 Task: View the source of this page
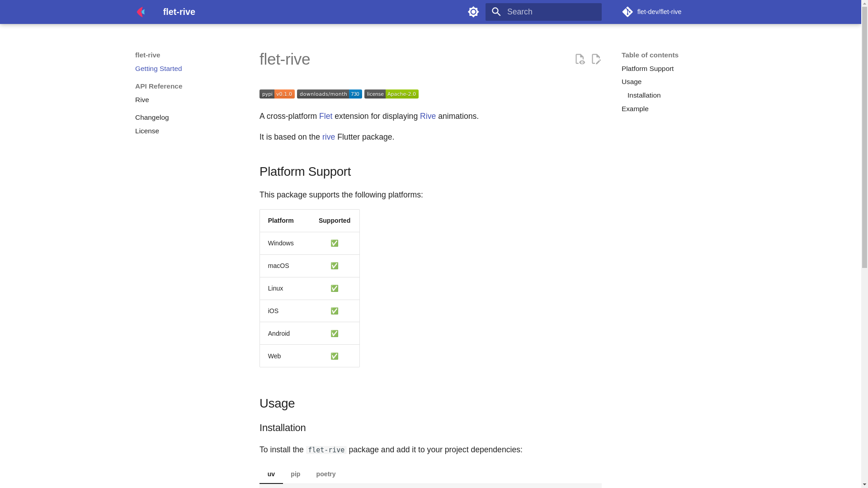(x=580, y=59)
